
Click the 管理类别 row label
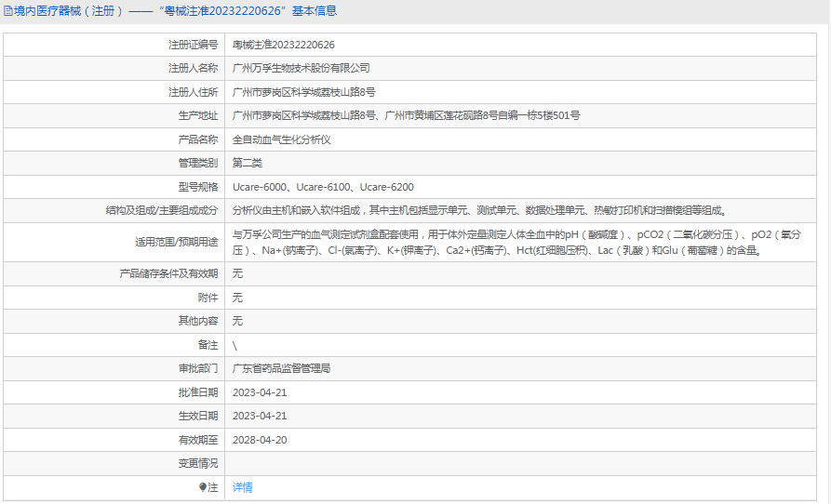pyautogui.click(x=197, y=163)
